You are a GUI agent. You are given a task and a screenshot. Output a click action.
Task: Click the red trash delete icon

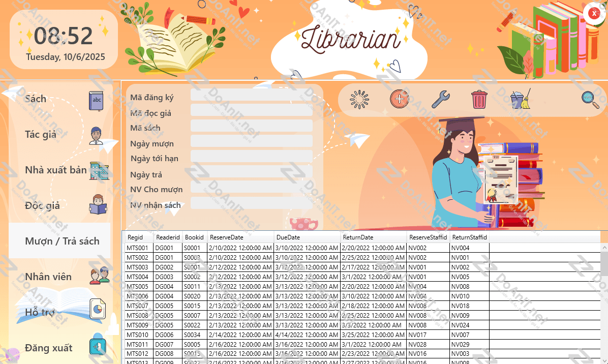click(479, 99)
